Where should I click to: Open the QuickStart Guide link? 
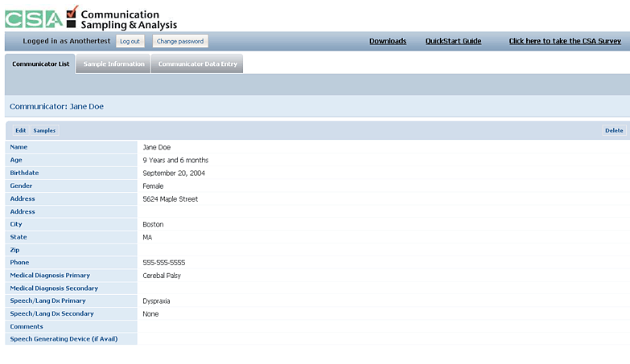pyautogui.click(x=453, y=41)
